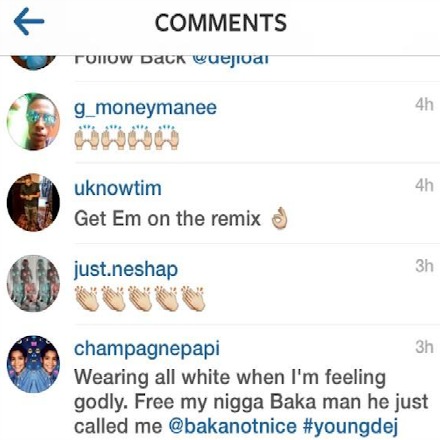440x440 pixels.
Task: Tap the 3h timestamp on champagnepapi's comment
Action: tap(424, 347)
